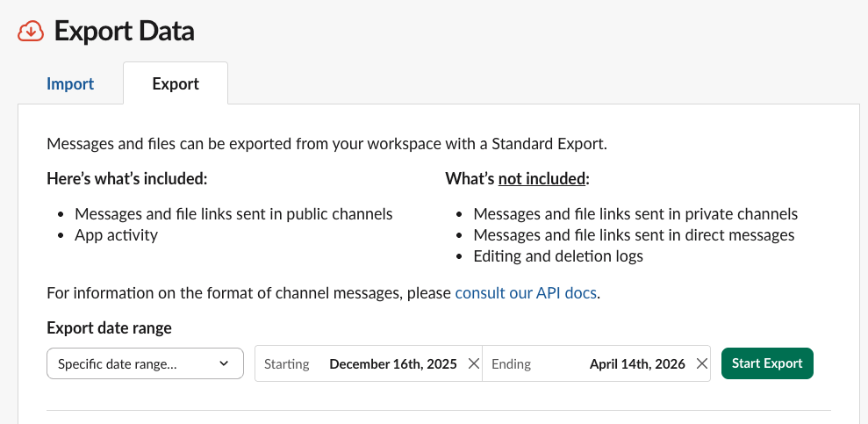Expand the date range dropdown chevron

coord(224,363)
